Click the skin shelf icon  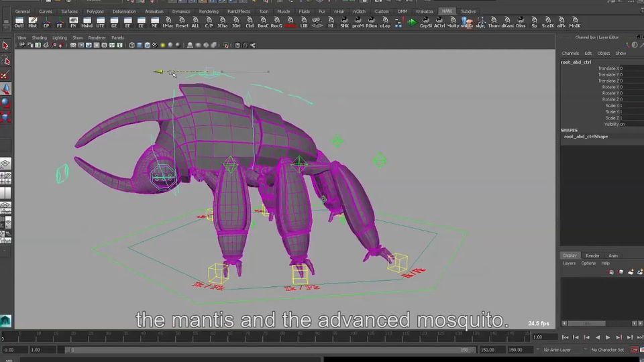[x=480, y=22]
